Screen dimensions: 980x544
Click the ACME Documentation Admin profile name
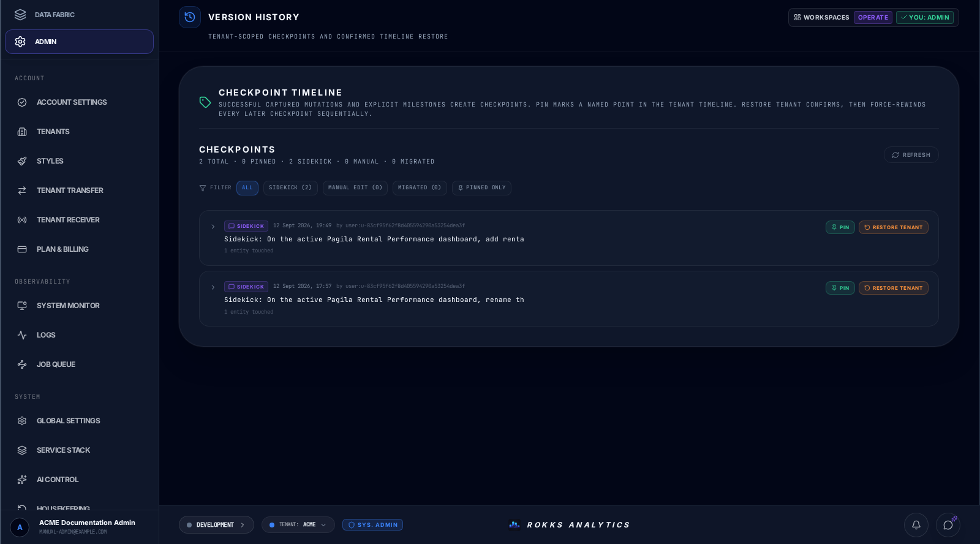tap(87, 523)
